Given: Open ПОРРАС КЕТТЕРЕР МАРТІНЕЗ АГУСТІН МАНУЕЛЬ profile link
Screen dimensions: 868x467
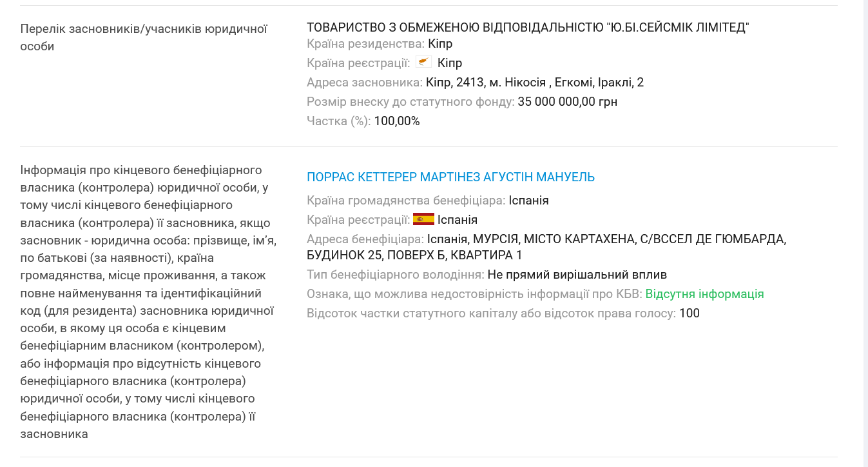Looking at the screenshot, I should [450, 177].
